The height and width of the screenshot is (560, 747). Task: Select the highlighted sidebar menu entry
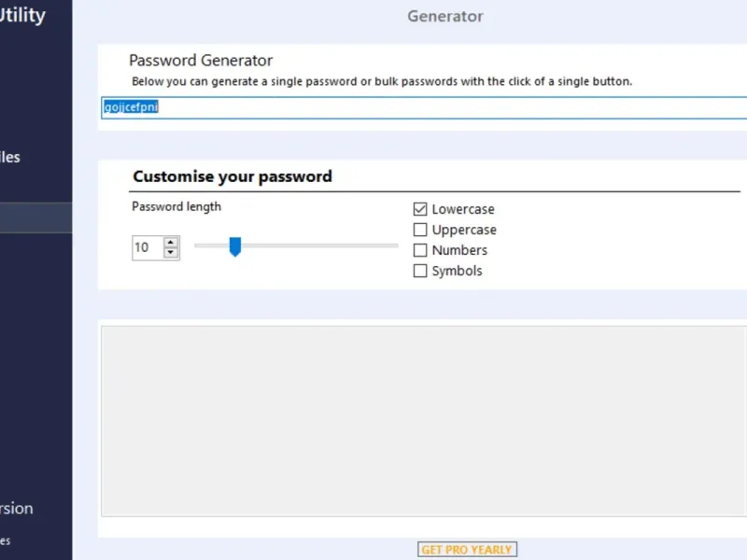[x=35, y=218]
